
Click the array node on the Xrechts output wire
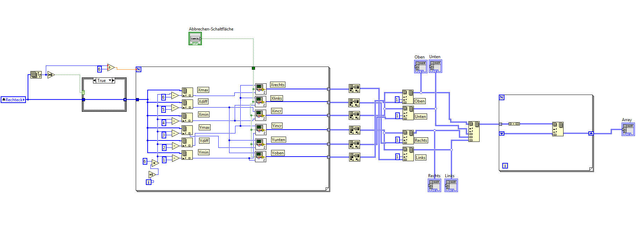(354, 88)
